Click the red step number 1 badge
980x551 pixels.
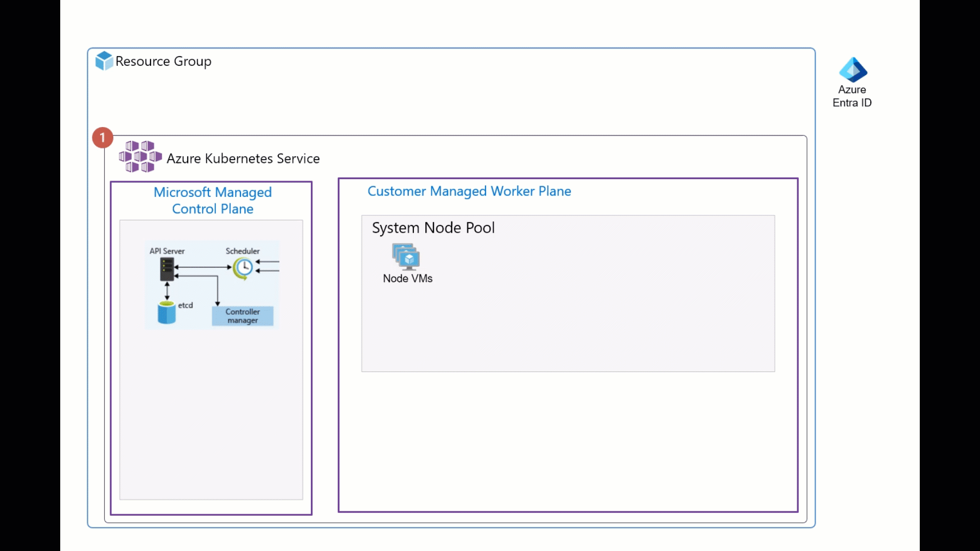pos(103,138)
